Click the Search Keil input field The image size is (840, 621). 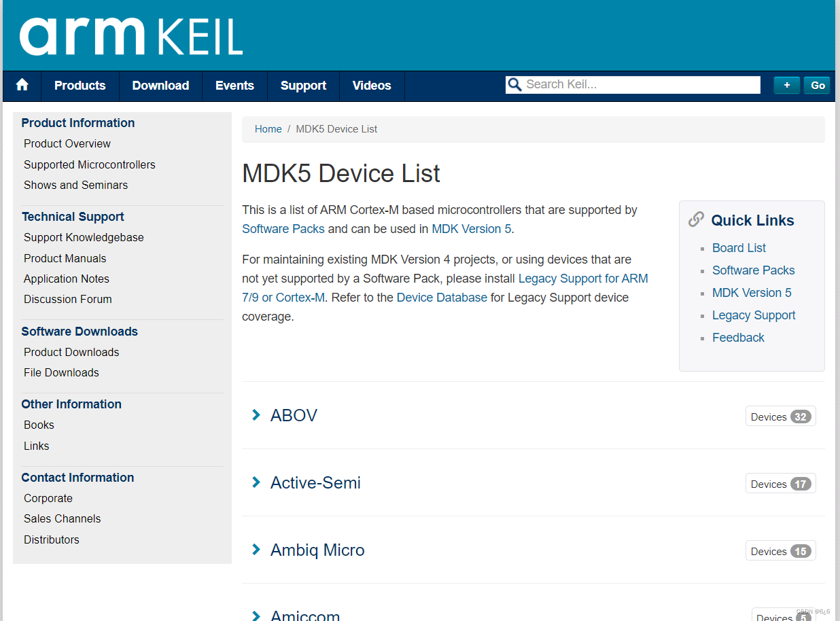633,85
